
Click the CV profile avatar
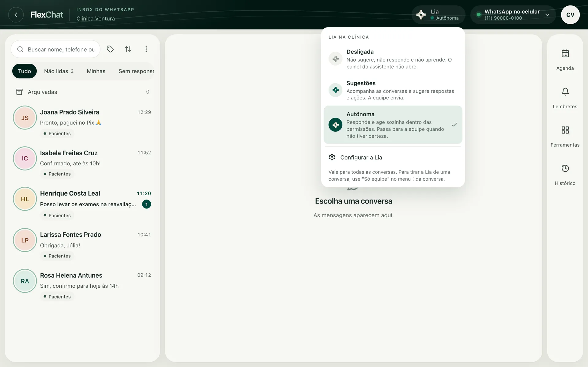click(570, 15)
